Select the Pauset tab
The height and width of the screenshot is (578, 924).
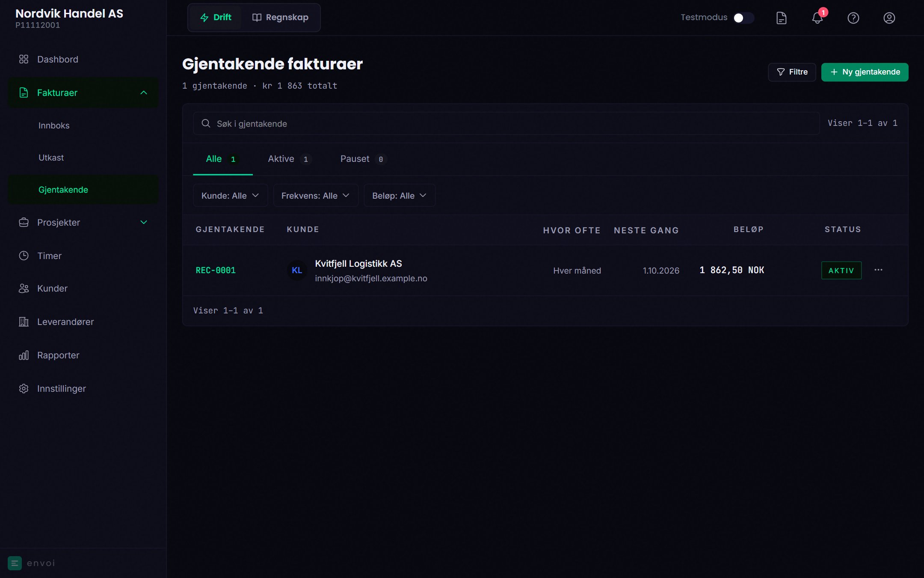tap(364, 159)
